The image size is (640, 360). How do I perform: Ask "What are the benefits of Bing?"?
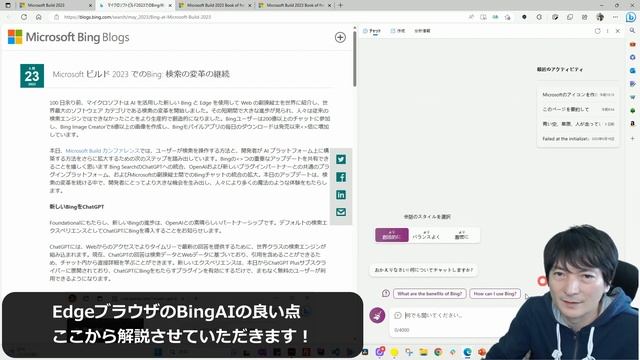point(429,293)
